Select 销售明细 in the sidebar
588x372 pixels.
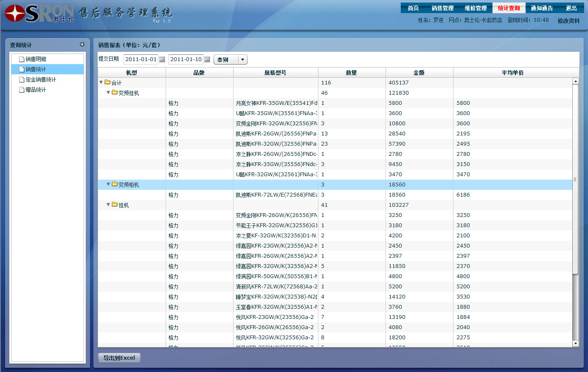[48, 59]
